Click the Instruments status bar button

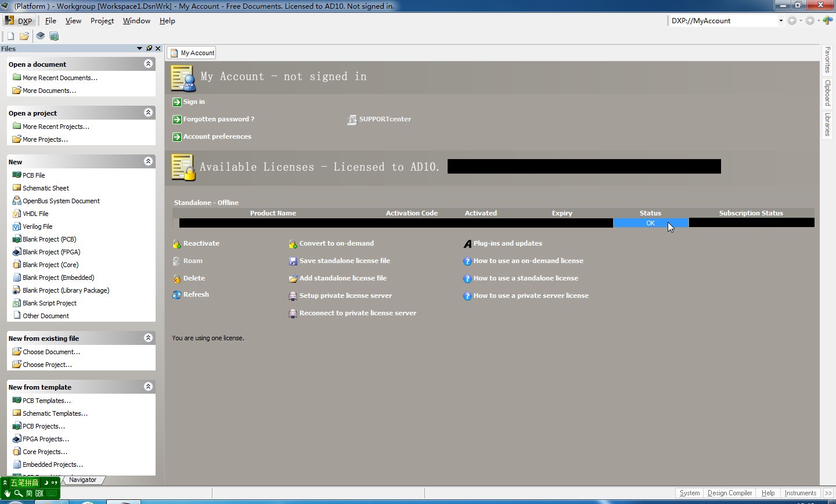coord(801,493)
